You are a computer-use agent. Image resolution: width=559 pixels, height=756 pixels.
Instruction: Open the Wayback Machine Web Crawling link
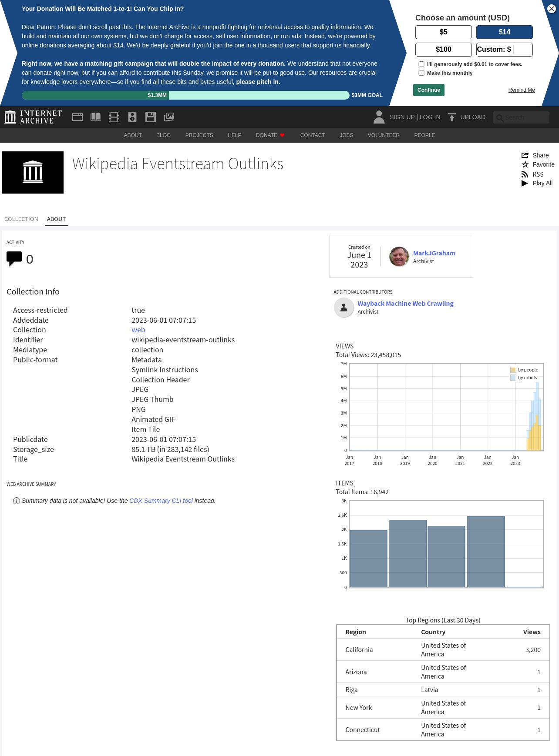[x=405, y=304]
